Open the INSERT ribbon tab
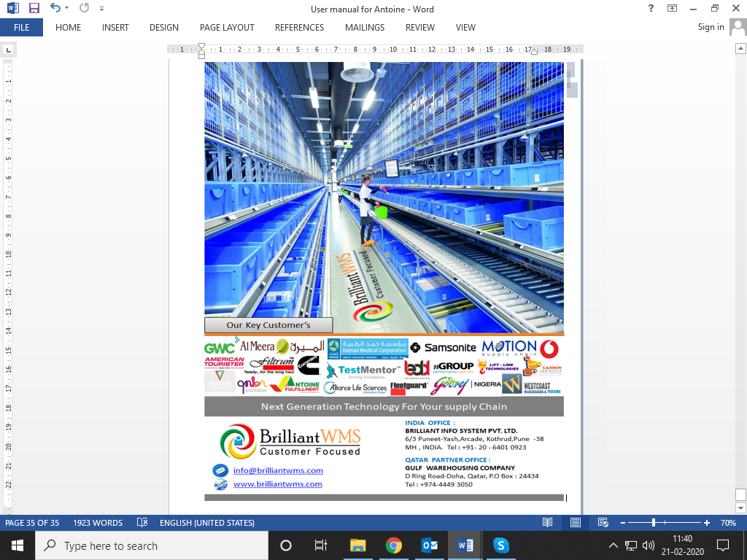Image resolution: width=747 pixels, height=560 pixels. pos(115,28)
